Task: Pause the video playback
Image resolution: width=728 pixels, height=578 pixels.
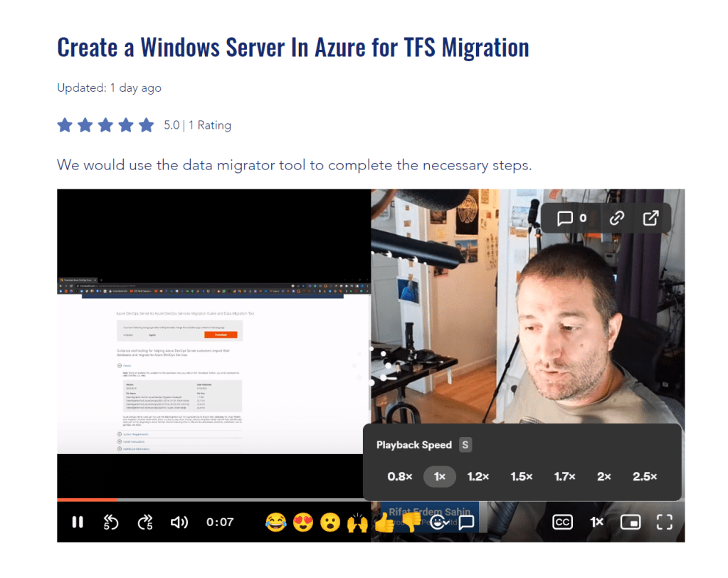Action: point(78,522)
